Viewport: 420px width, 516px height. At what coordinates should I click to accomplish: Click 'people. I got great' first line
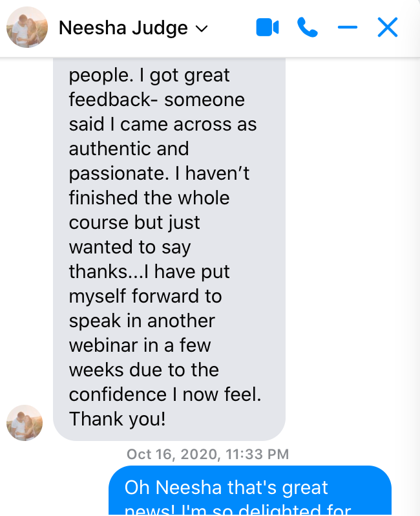[149, 75]
